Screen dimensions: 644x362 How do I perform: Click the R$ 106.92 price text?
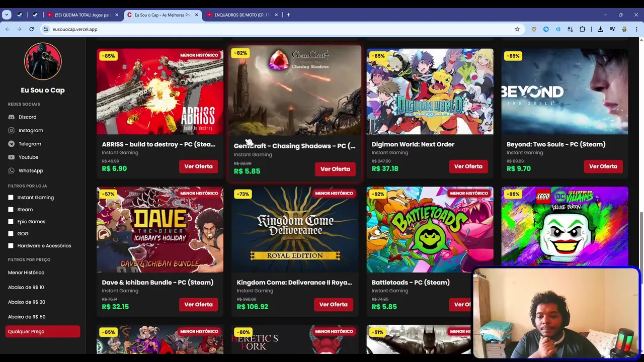point(253,307)
